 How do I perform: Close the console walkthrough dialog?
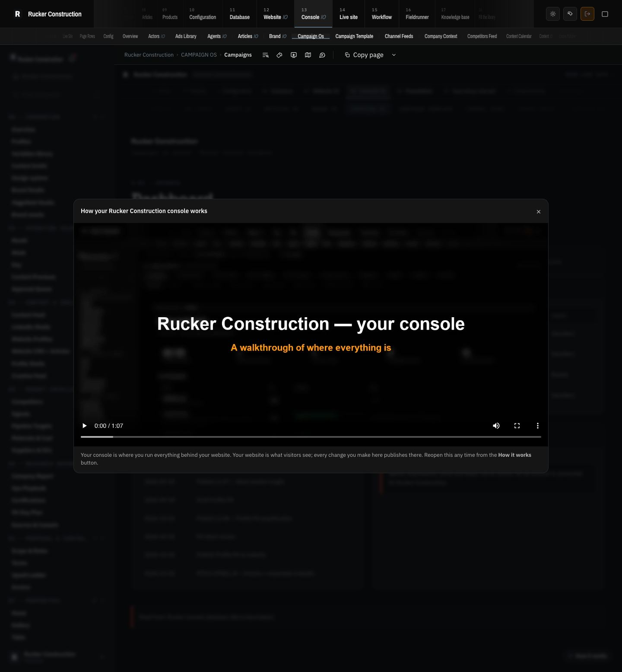[539, 212]
